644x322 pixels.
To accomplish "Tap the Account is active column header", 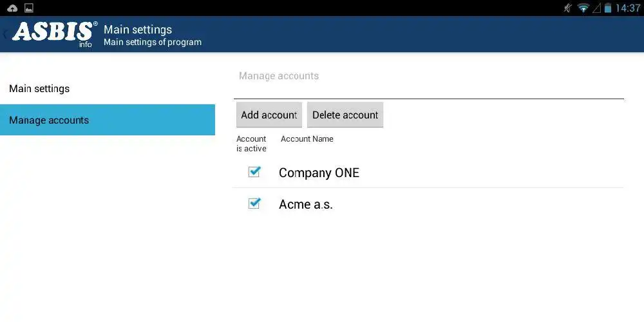I will point(251,144).
